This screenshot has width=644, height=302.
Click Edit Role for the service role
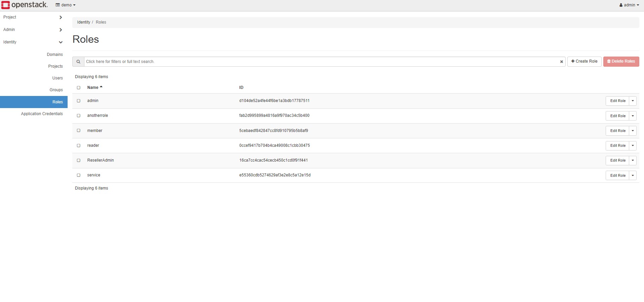[617, 175]
